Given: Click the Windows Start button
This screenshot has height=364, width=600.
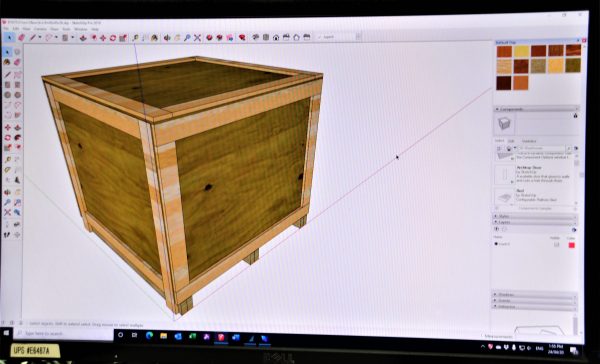Looking at the screenshot, I should pos(6,333).
